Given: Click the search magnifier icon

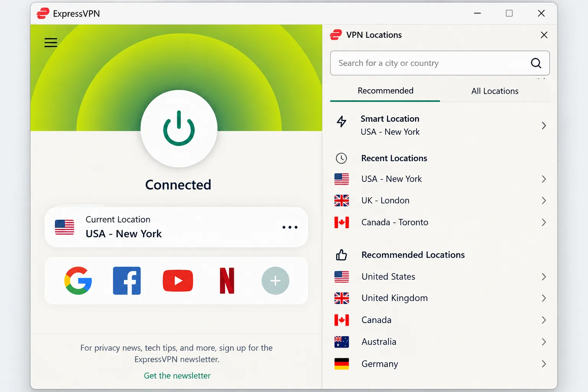Looking at the screenshot, I should 536,63.
